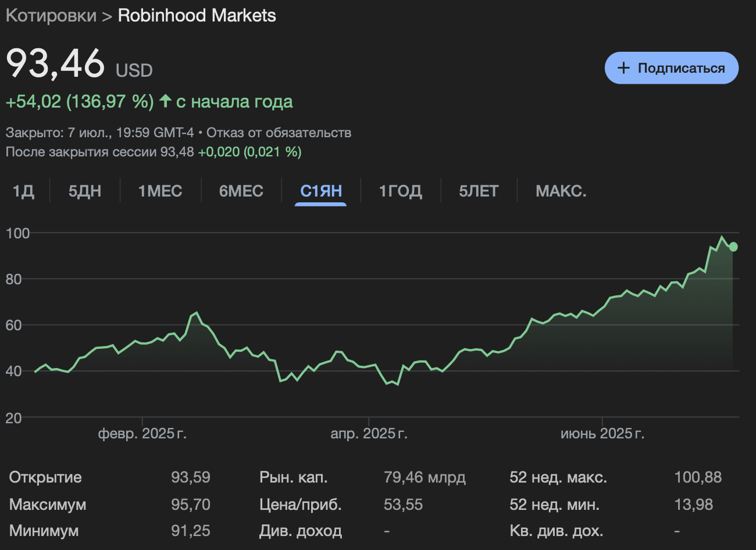Click the Максимум label
Viewport: 756px width, 550px height.
(x=48, y=505)
